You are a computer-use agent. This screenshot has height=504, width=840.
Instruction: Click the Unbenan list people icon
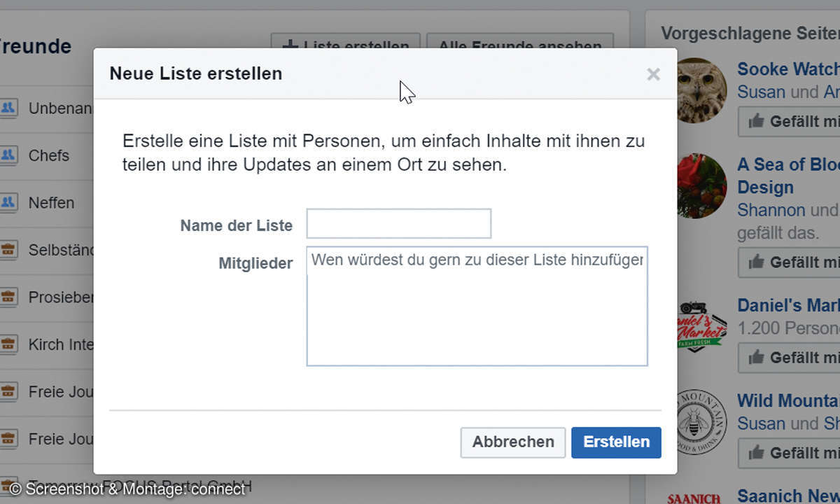click(8, 108)
